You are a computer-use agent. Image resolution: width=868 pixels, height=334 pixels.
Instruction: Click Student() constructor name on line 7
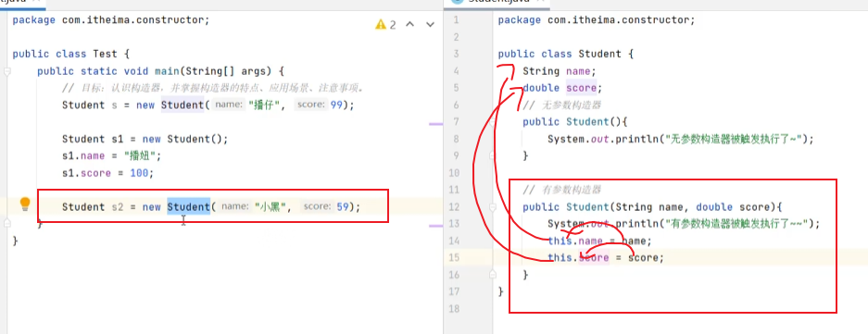pos(587,122)
